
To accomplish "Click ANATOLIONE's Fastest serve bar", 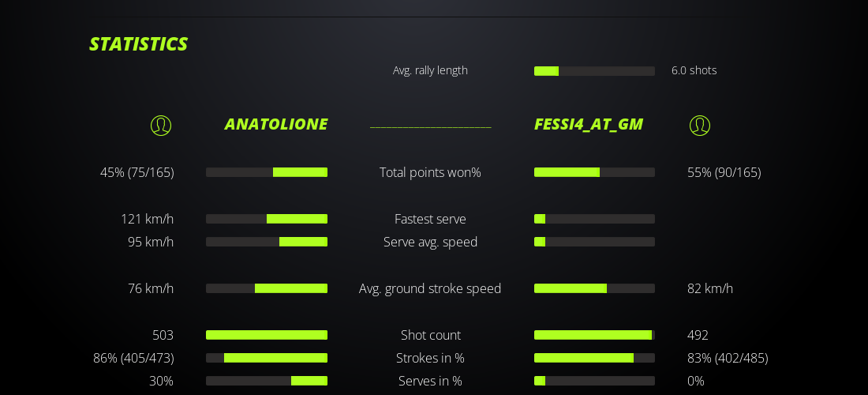I will pyautogui.click(x=267, y=219).
